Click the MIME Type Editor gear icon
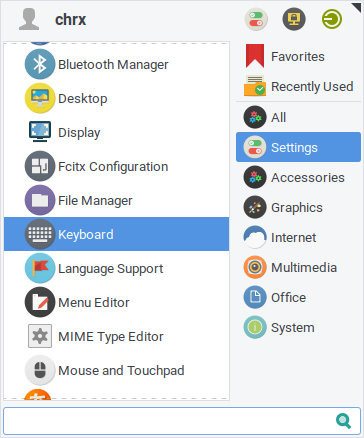 point(40,336)
